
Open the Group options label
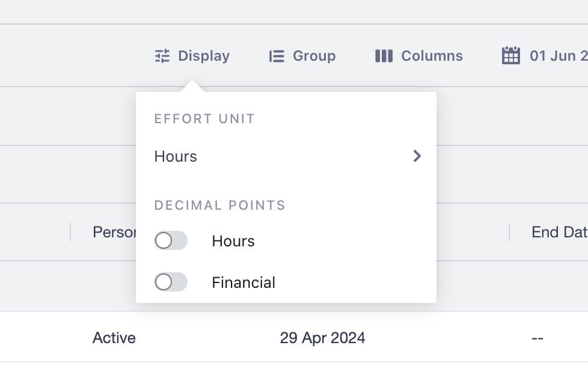pos(314,56)
